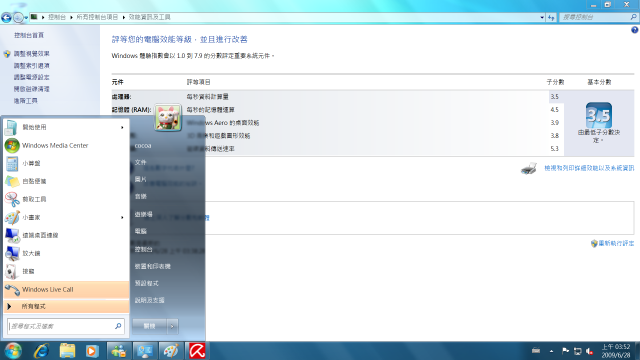Click view and print detailed performance link
Screen dimensions: 640x360
pyautogui.click(x=589, y=168)
